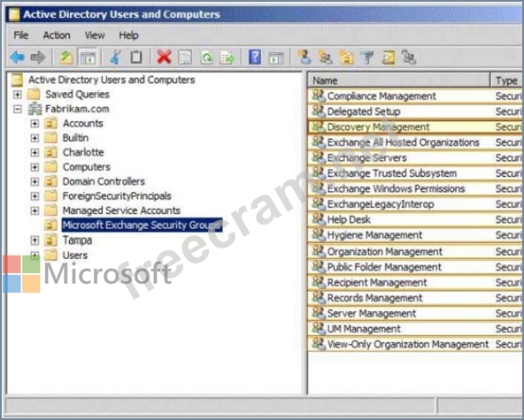Viewport: 524px width, 420px height.
Task: Select the ExchangeLegacyInterop group
Action: point(381,204)
